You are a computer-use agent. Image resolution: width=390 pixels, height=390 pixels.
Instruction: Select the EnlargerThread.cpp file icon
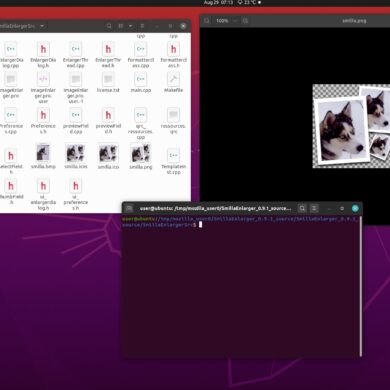pyautogui.click(x=76, y=55)
